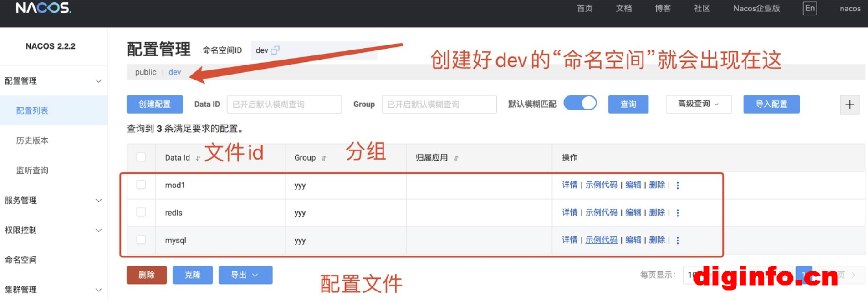
Task: Click 删除 link for mod1 config
Action: point(657,185)
